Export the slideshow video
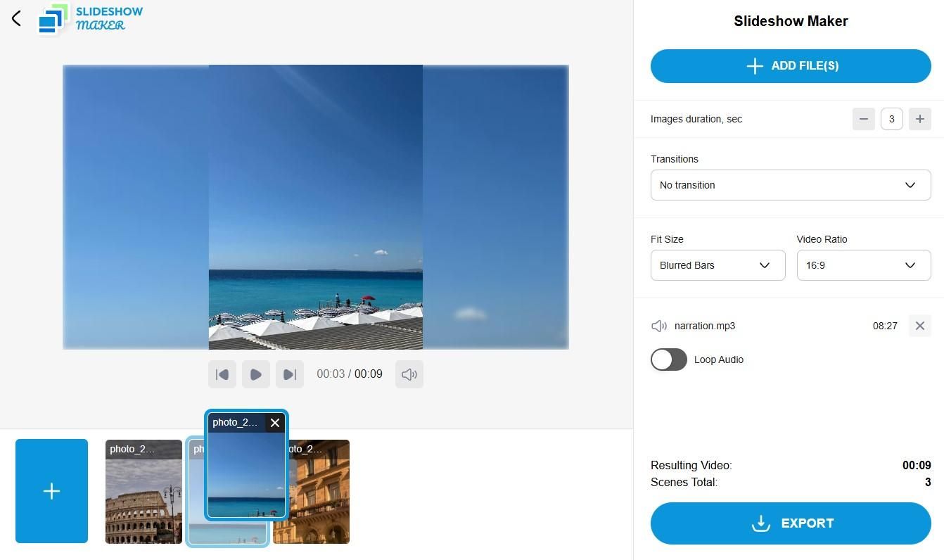The width and height of the screenshot is (944, 560). pyautogui.click(x=791, y=523)
